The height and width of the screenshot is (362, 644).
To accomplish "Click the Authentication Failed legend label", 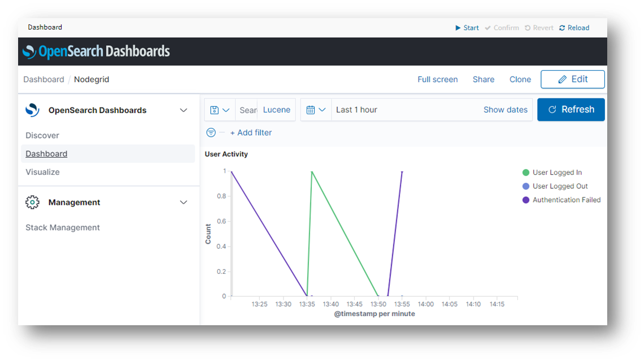I will 567,200.
